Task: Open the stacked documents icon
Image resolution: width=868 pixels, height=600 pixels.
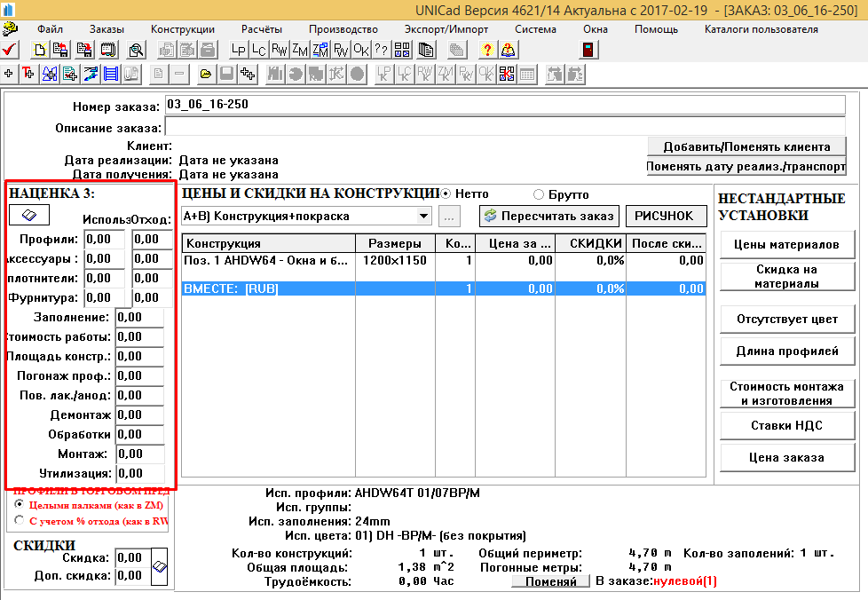Action: pos(426,51)
